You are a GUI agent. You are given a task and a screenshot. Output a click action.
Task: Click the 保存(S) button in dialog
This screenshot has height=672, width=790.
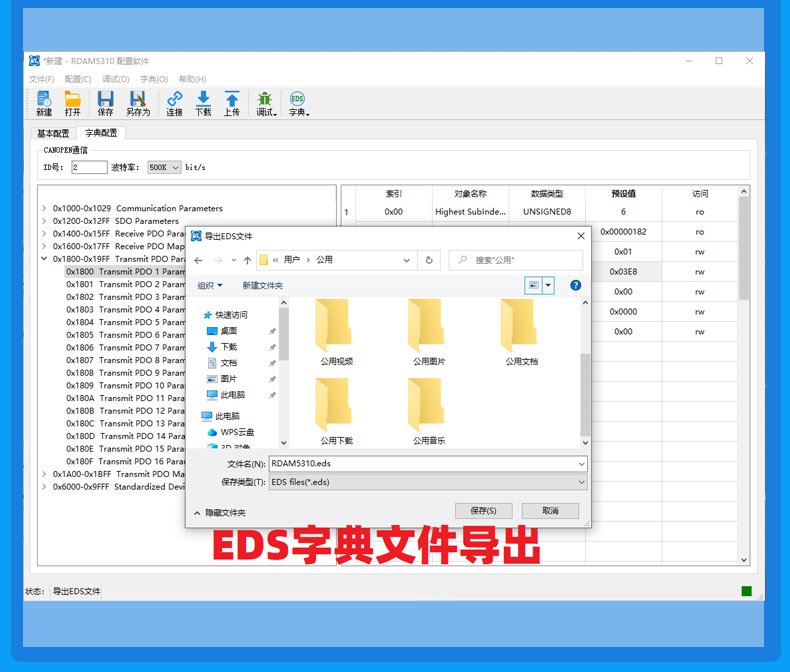tap(483, 511)
